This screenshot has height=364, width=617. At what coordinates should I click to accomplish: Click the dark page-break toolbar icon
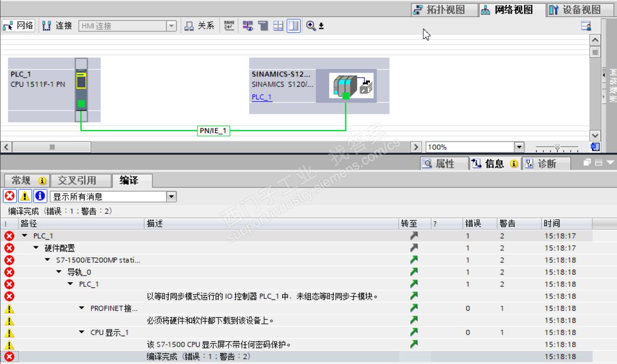[x=263, y=25]
